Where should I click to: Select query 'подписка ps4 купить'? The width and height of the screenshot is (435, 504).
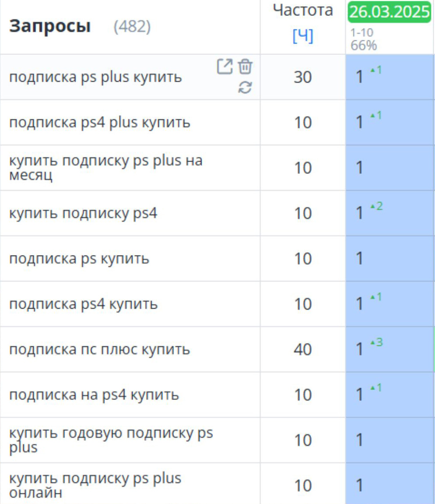(x=83, y=304)
